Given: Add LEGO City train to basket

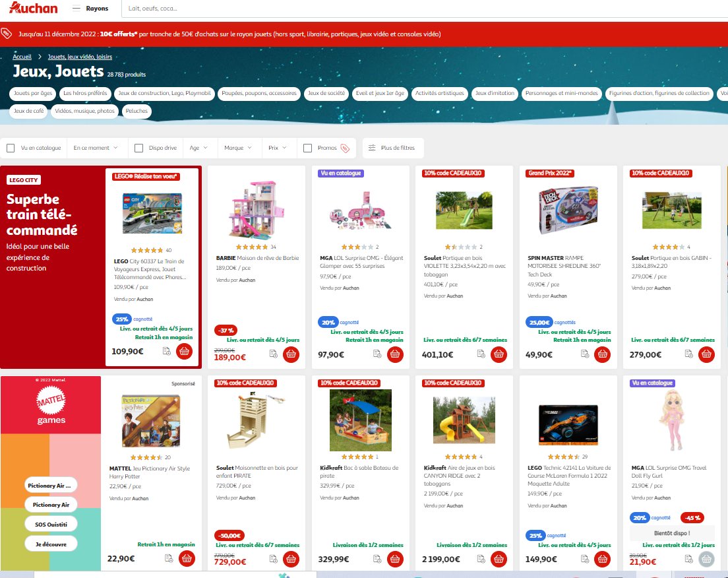Looking at the screenshot, I should (184, 352).
